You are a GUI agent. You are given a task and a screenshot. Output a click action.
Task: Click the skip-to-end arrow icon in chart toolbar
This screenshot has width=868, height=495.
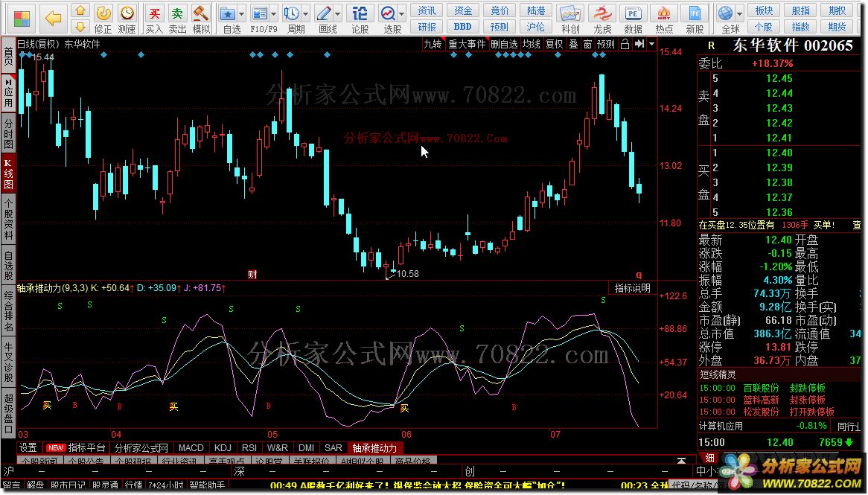pyautogui.click(x=639, y=44)
